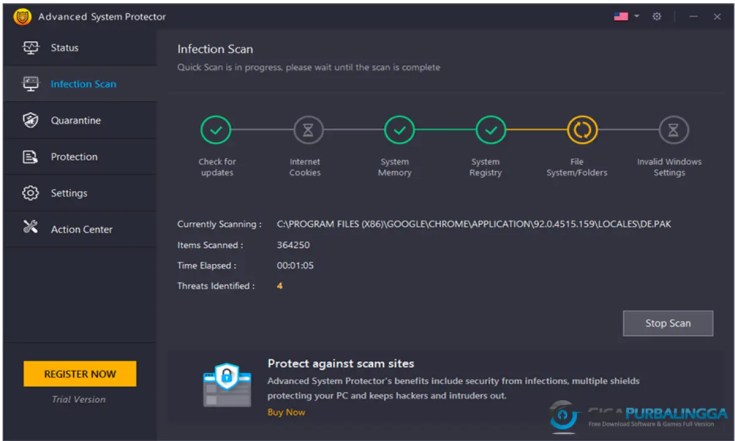Click the Protect against scam sites heading
This screenshot has width=735, height=441.
pyautogui.click(x=341, y=363)
